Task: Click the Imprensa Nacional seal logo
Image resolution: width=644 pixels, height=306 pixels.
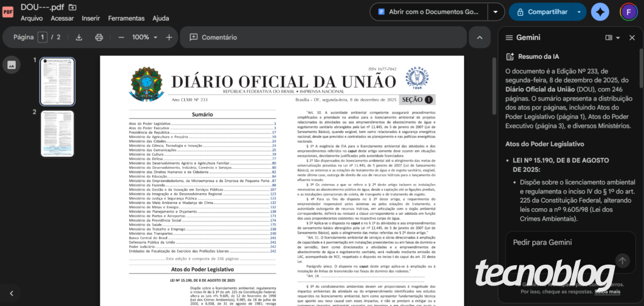Action: pyautogui.click(x=417, y=78)
